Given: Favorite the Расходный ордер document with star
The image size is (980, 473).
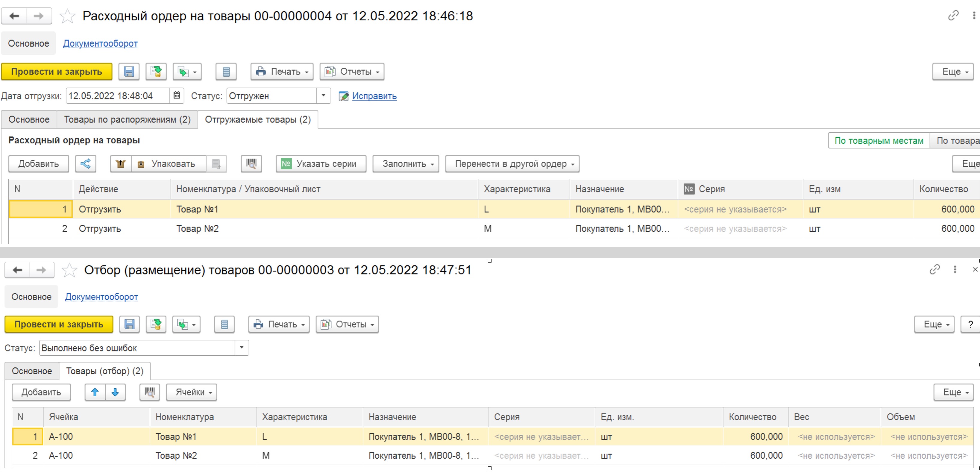Looking at the screenshot, I should pos(68,16).
